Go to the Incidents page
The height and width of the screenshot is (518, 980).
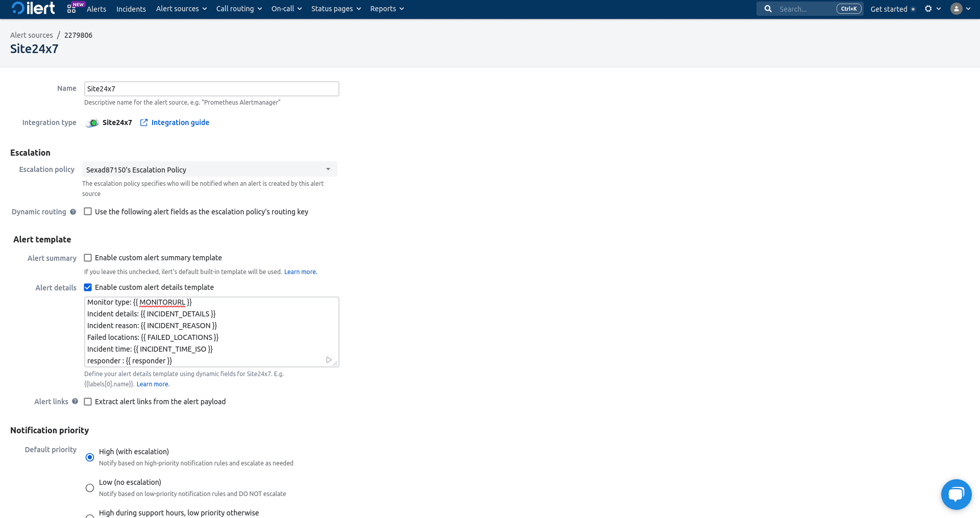pyautogui.click(x=131, y=9)
